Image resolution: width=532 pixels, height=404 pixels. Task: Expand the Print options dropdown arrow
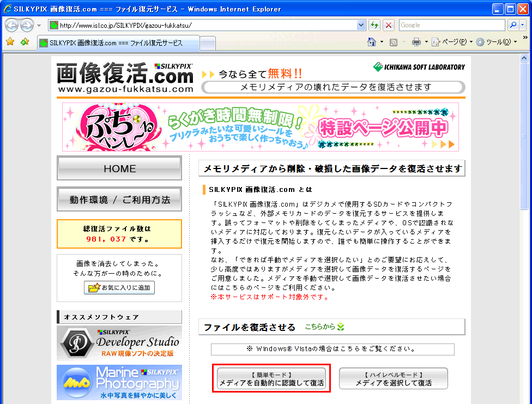(x=426, y=42)
